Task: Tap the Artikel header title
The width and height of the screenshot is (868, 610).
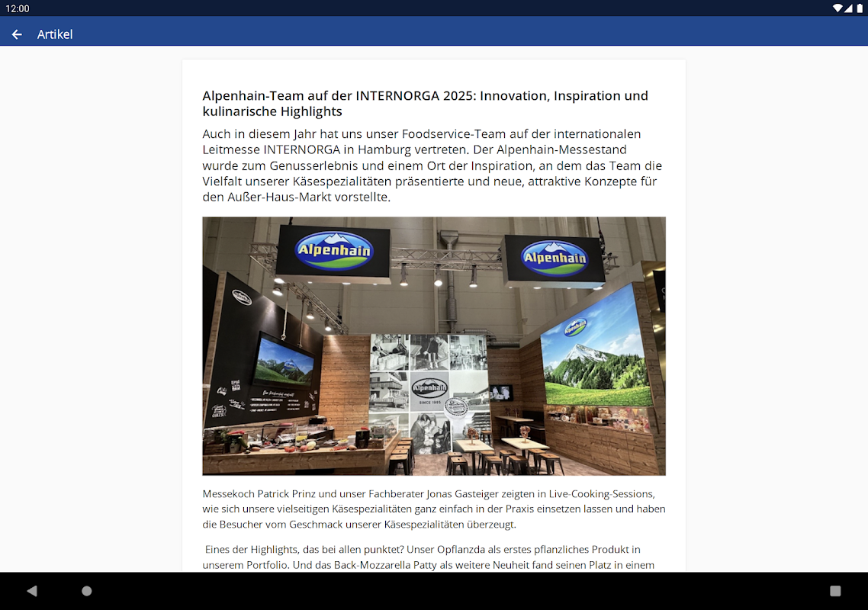Action: click(55, 34)
